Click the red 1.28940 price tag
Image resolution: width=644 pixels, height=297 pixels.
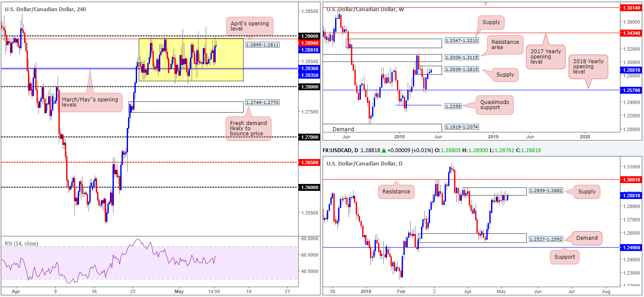[309, 43]
